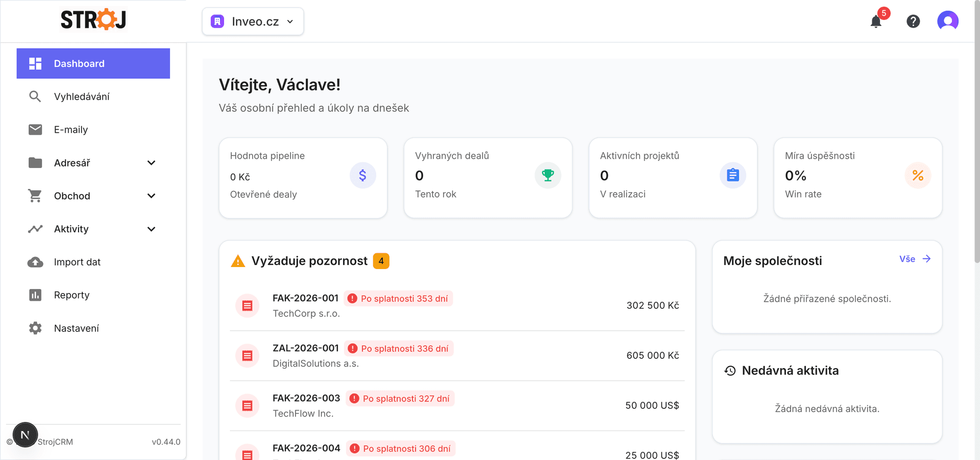Open the notifications bell
980x460 pixels.
coord(876,21)
